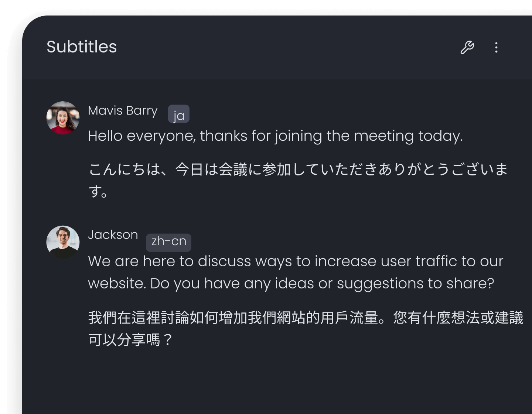Viewport: 532px width, 414px height.
Task: Open the subtitles wrench settings icon
Action: click(x=467, y=47)
